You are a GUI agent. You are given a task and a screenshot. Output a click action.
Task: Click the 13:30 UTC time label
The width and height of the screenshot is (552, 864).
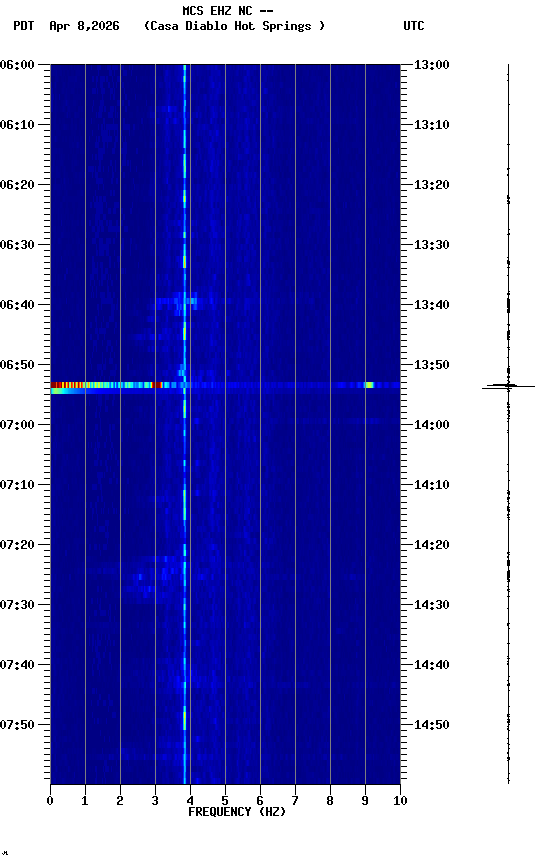point(432,245)
